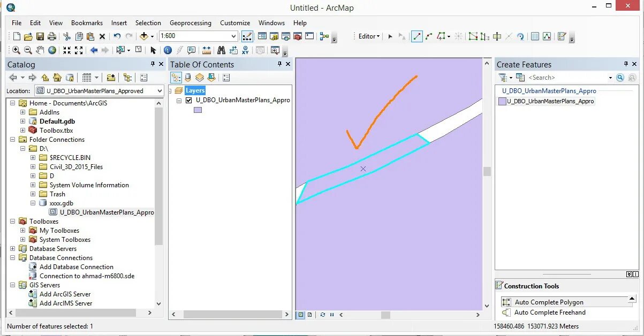This screenshot has width=644, height=336.
Task: Expand the AddIns folder
Action: click(x=22, y=112)
